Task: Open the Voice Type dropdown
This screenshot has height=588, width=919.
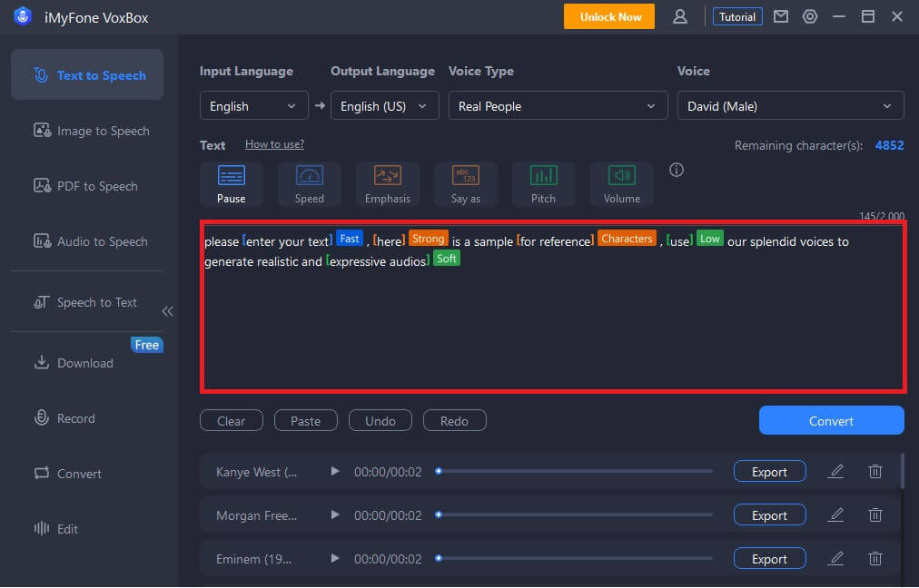Action: tap(558, 106)
